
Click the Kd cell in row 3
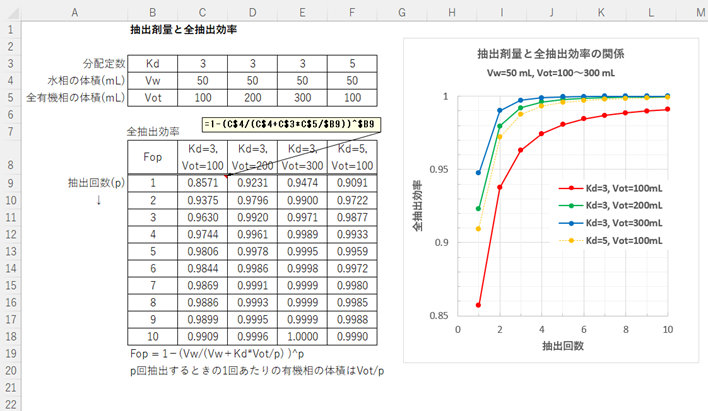click(x=153, y=64)
